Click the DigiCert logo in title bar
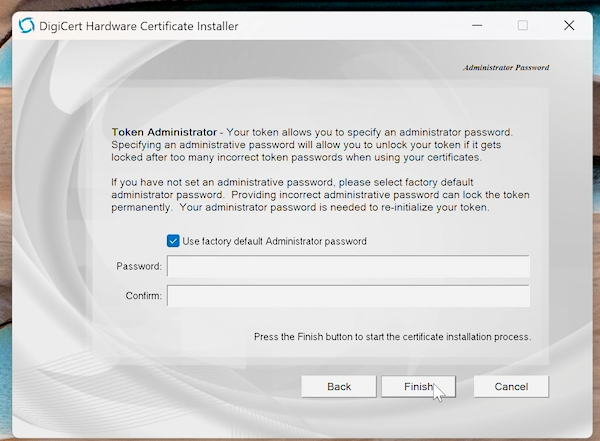Image resolution: width=600 pixels, height=441 pixels. pyautogui.click(x=27, y=25)
